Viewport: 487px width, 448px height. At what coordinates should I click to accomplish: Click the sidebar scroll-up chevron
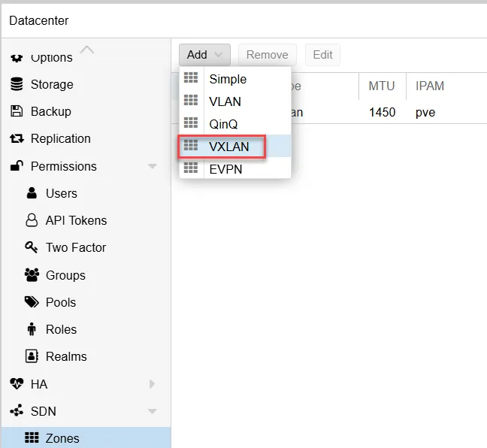[87, 50]
